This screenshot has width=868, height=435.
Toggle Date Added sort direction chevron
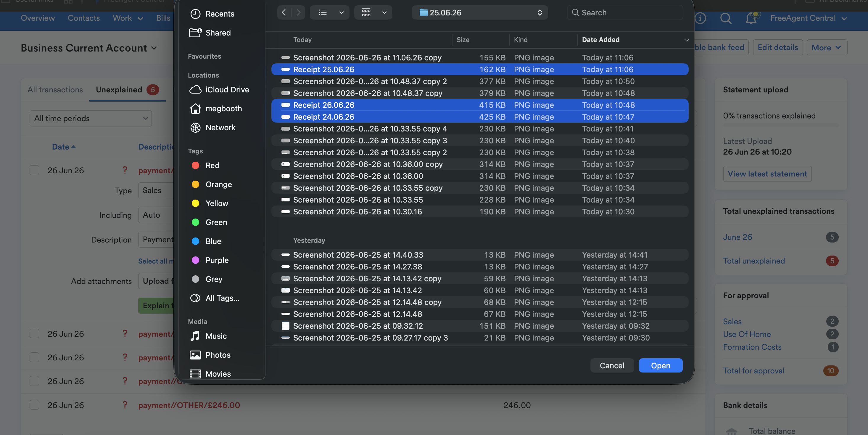[686, 40]
